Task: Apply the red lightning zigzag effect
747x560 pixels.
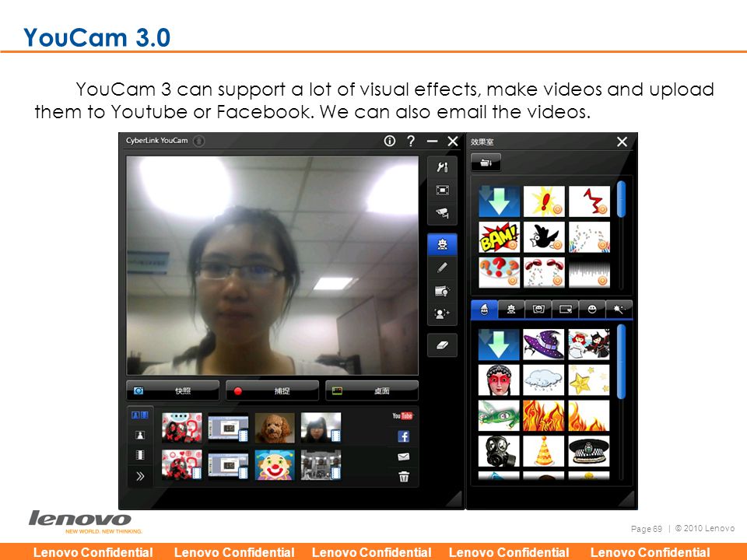Action: coord(589,201)
